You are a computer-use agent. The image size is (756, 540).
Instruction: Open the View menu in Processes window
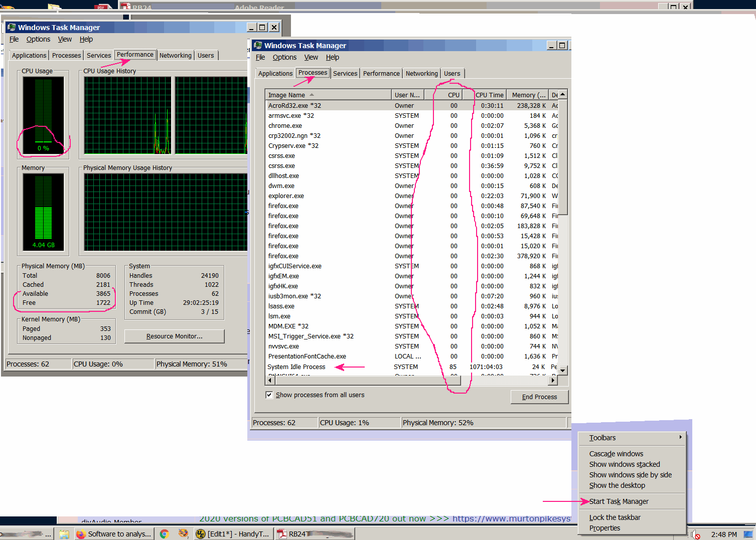pos(311,57)
